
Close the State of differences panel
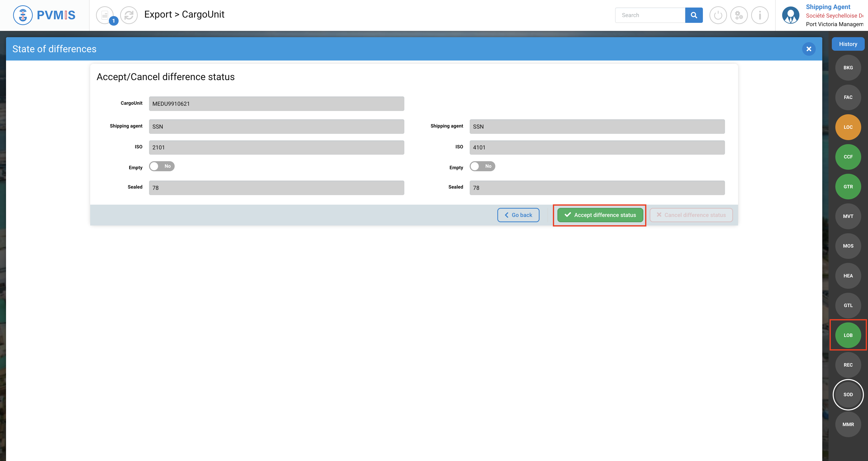click(809, 49)
